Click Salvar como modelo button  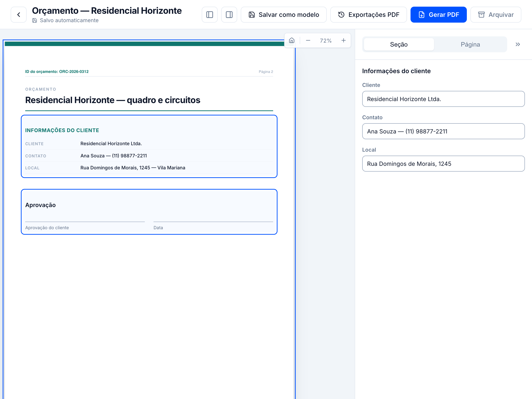(x=284, y=15)
